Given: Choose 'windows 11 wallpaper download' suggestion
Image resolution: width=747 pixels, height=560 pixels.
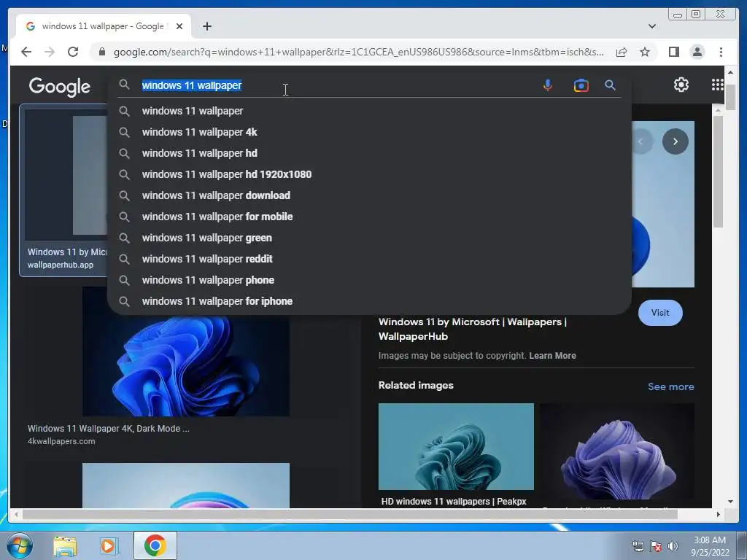Looking at the screenshot, I should click(x=369, y=195).
